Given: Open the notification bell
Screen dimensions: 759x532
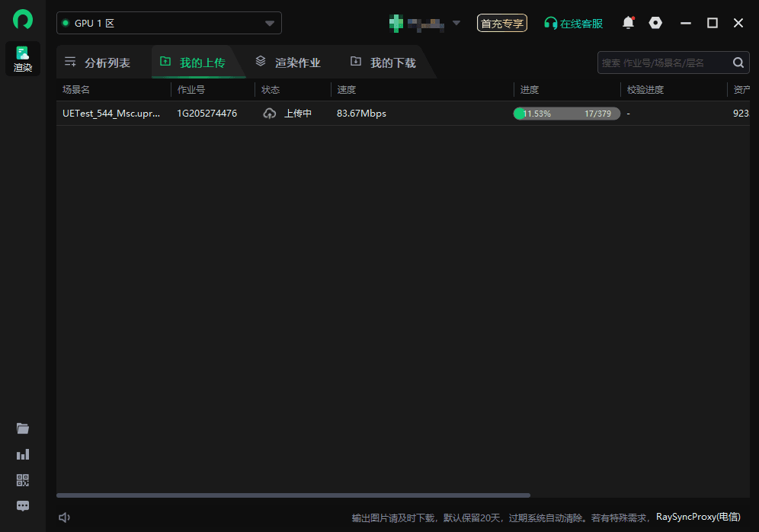Looking at the screenshot, I should [628, 23].
